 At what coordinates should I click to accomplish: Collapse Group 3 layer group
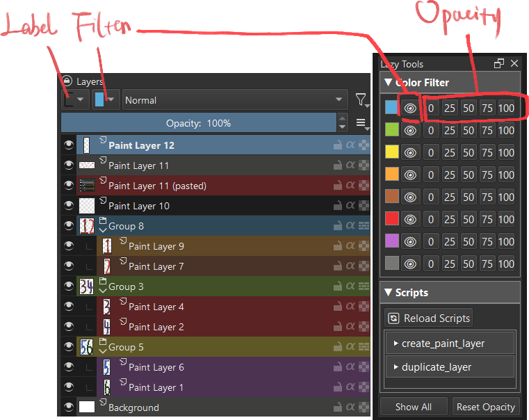tap(103, 291)
